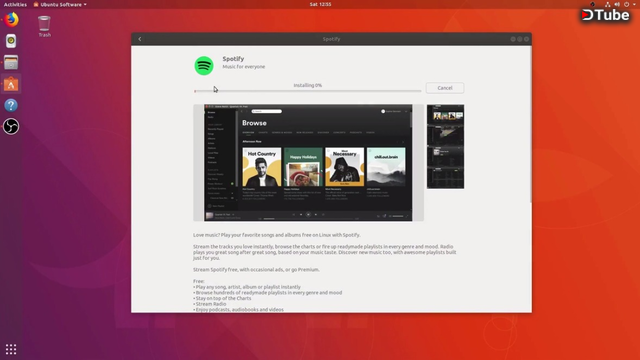View the main Spotify Browse screenshot
Image resolution: width=640 pixels, height=360 pixels.
(x=308, y=163)
